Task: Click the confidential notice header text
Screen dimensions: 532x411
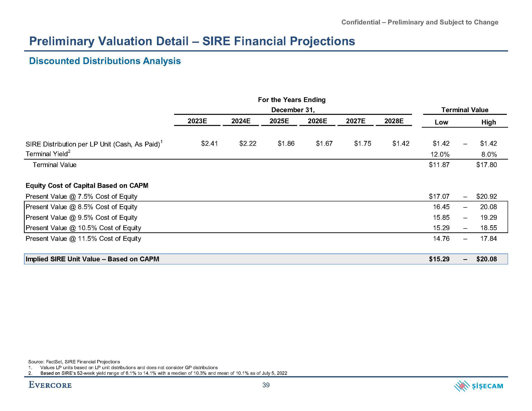Action: [x=420, y=22]
